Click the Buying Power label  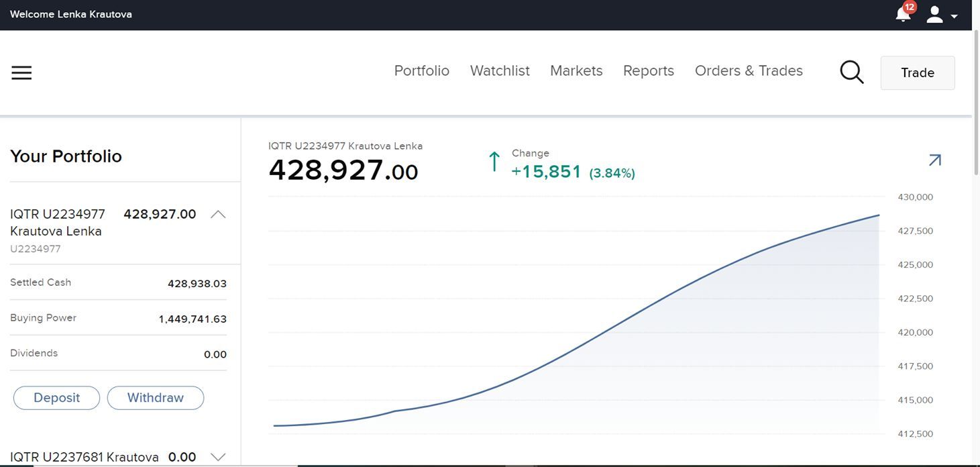click(43, 318)
